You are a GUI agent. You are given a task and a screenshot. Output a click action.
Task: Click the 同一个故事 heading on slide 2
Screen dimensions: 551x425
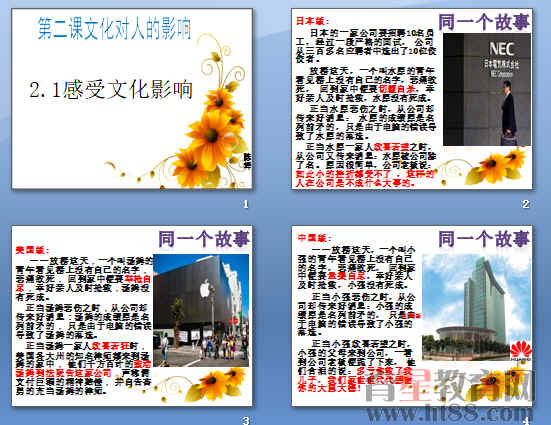point(484,22)
